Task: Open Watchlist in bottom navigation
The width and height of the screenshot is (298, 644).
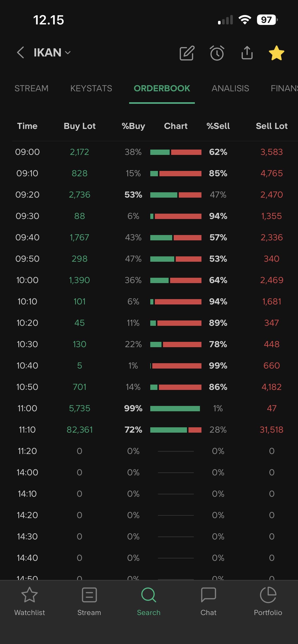Action: pyautogui.click(x=30, y=601)
